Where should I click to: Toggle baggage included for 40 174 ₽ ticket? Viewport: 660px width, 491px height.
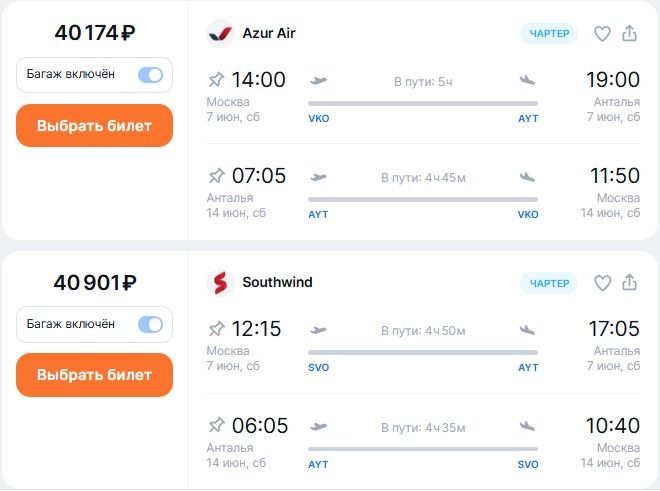[x=150, y=75]
